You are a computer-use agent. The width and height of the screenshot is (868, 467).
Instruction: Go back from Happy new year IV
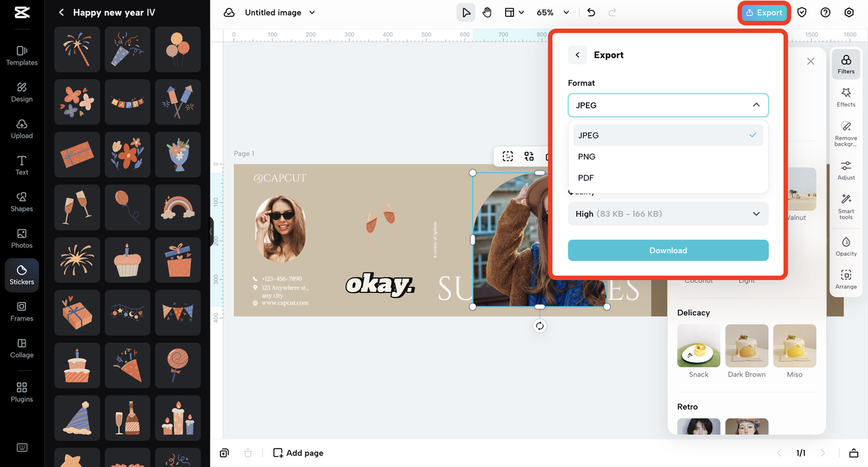coord(61,12)
